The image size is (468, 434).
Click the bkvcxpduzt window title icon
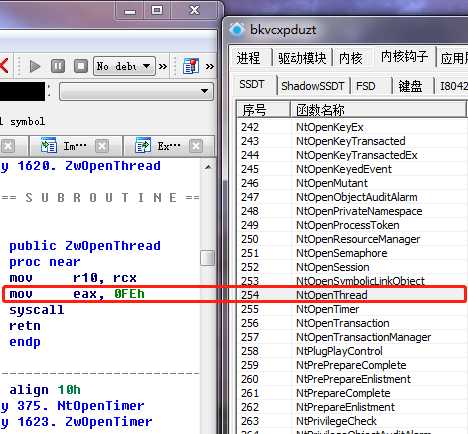click(237, 30)
